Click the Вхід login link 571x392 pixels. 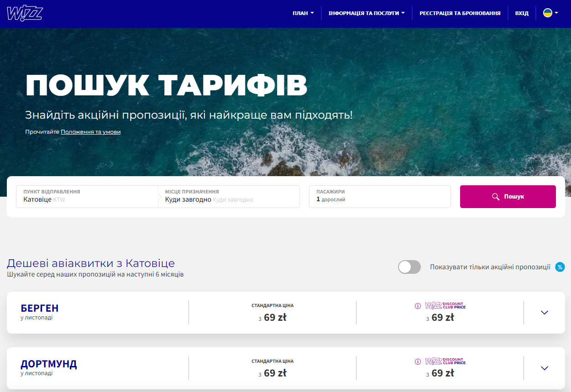click(x=522, y=13)
